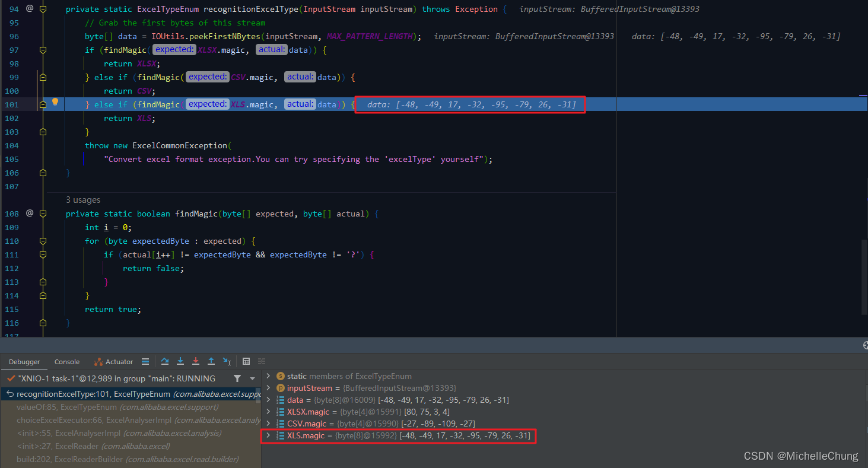Select the recognitionExcelType:101 stack frame
868x468 pixels.
131,394
